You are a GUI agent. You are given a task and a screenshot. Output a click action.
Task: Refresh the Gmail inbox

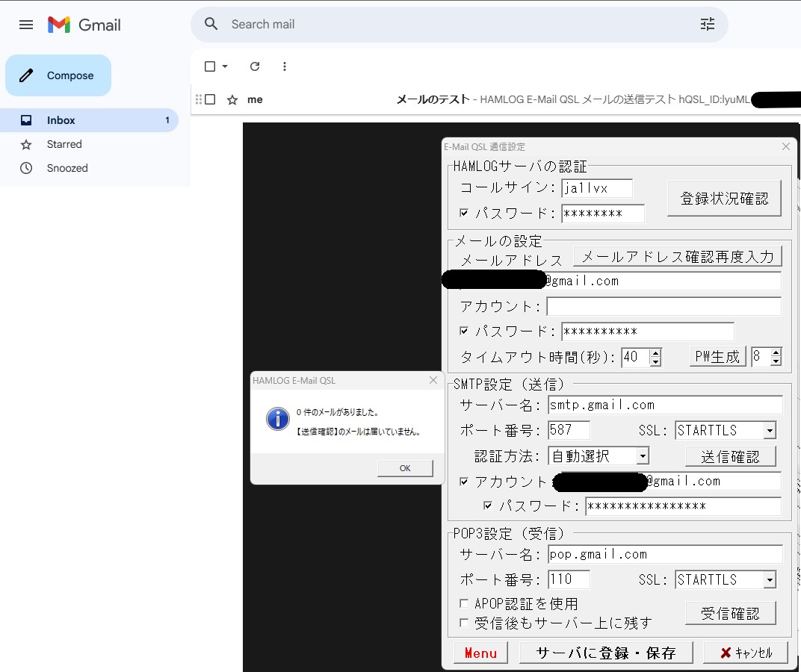pyautogui.click(x=255, y=66)
